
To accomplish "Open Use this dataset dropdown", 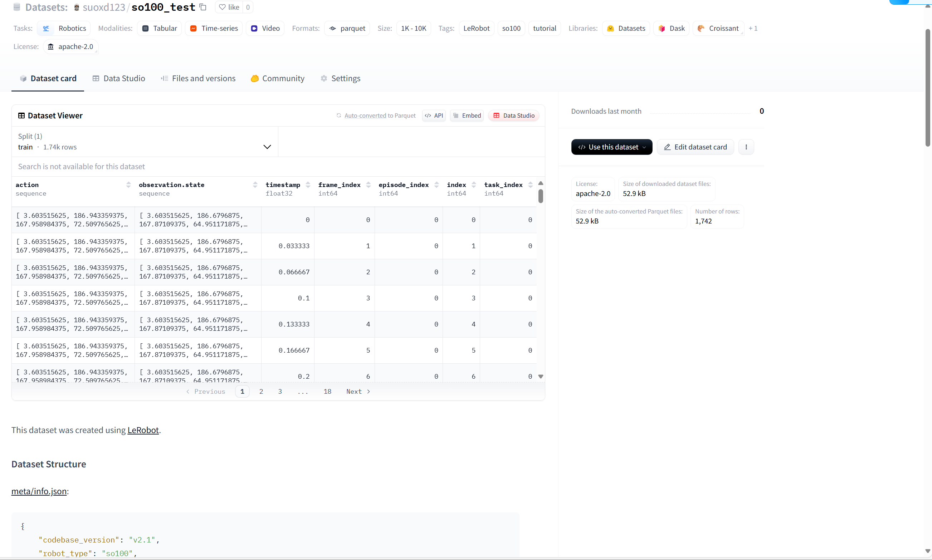I will pos(611,147).
